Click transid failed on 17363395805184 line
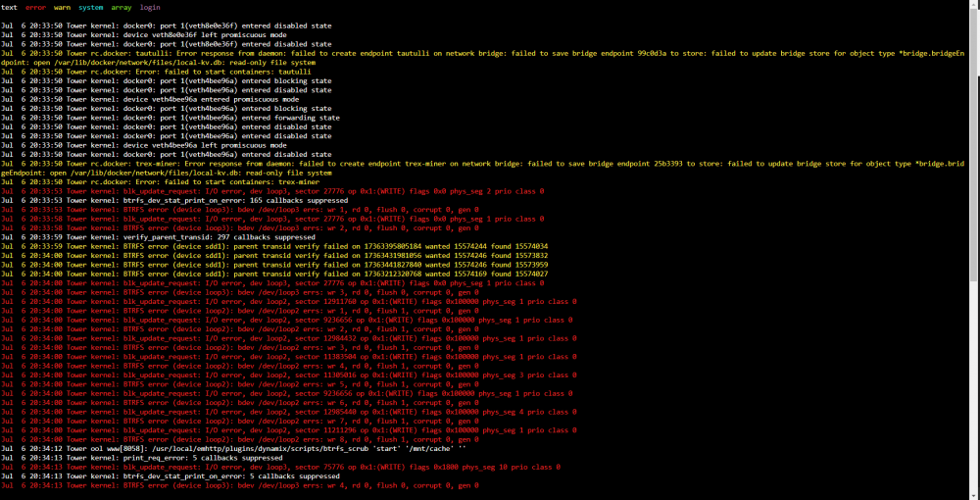The height and width of the screenshot is (500, 980). tap(274, 246)
